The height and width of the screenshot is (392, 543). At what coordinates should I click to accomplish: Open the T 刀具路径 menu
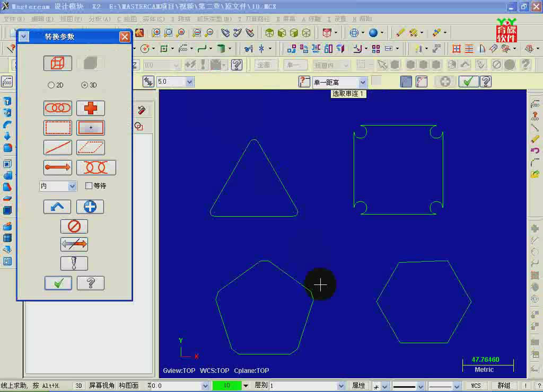pos(255,19)
